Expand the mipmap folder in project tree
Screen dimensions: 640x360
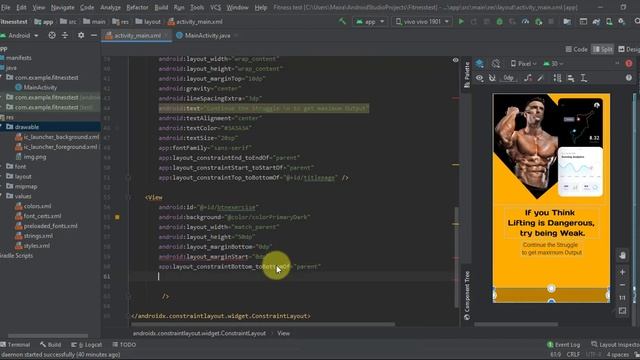[2, 186]
